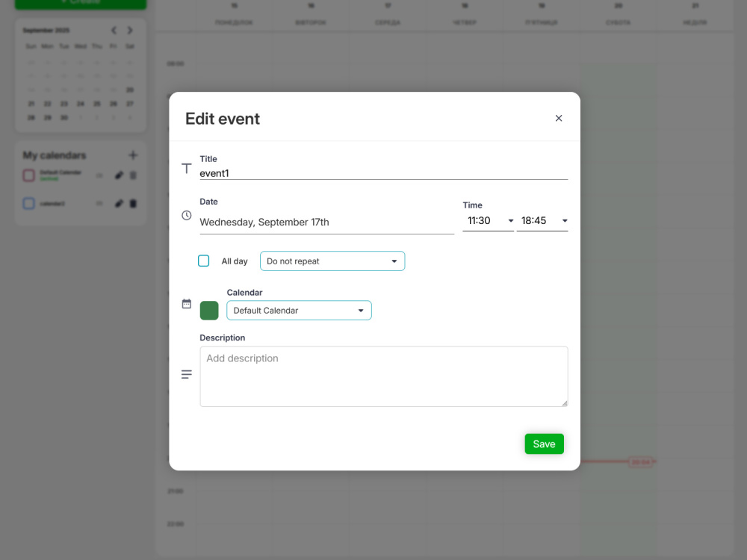Image resolution: width=747 pixels, height=560 pixels.
Task: Click the clock icon beside Date
Action: pos(186,216)
